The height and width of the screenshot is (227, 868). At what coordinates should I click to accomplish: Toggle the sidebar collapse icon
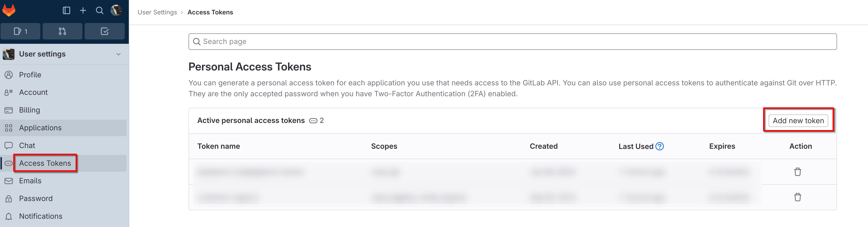tap(66, 10)
